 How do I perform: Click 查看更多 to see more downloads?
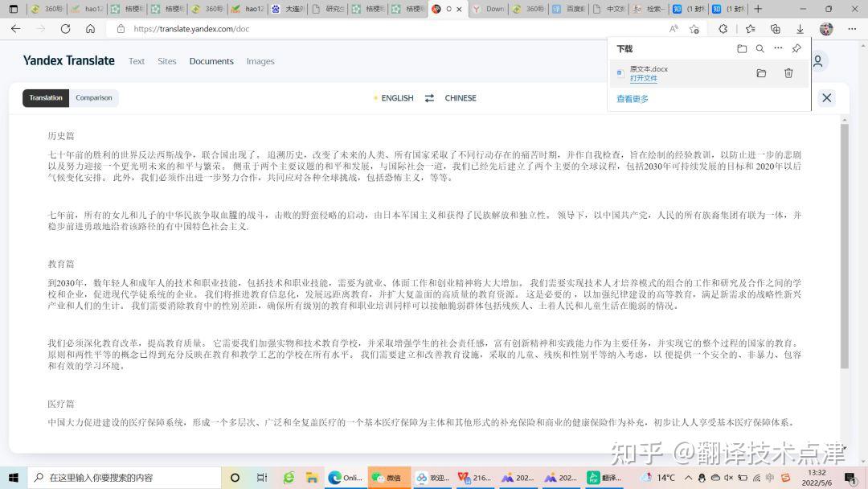coord(632,98)
